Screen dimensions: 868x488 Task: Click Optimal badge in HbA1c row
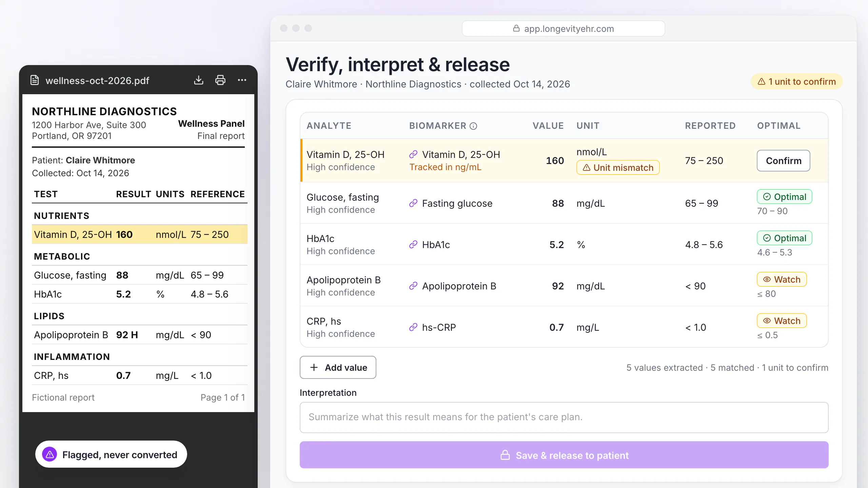[x=785, y=238]
